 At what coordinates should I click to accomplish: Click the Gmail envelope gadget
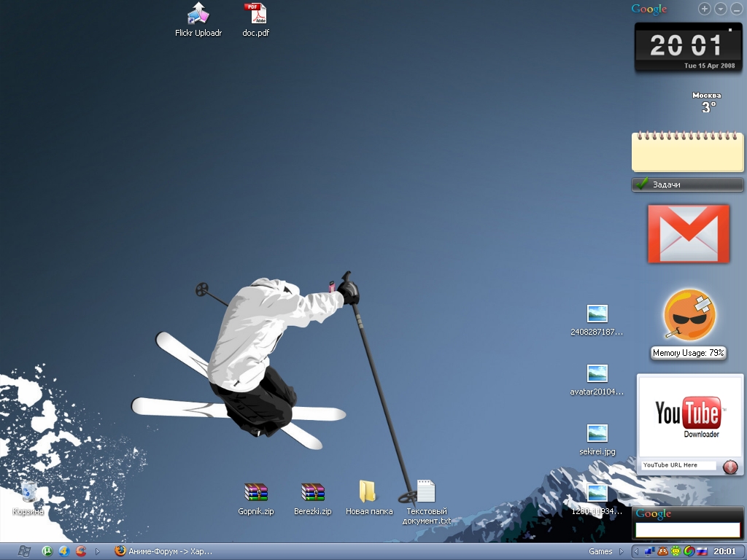(688, 233)
